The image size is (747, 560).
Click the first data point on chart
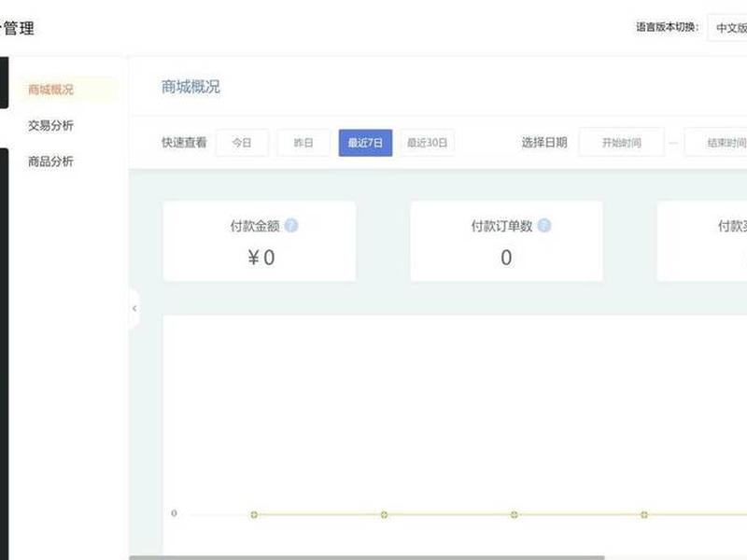coord(254,514)
